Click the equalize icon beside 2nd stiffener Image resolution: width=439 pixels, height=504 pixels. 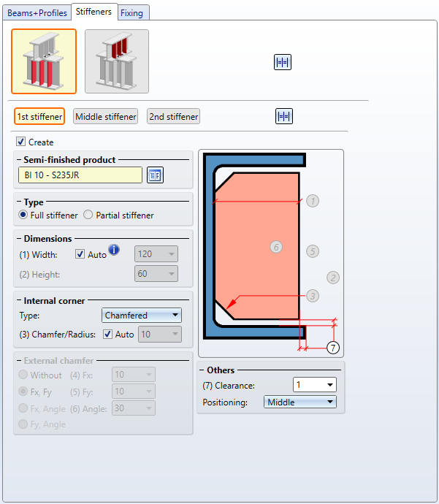click(x=284, y=116)
